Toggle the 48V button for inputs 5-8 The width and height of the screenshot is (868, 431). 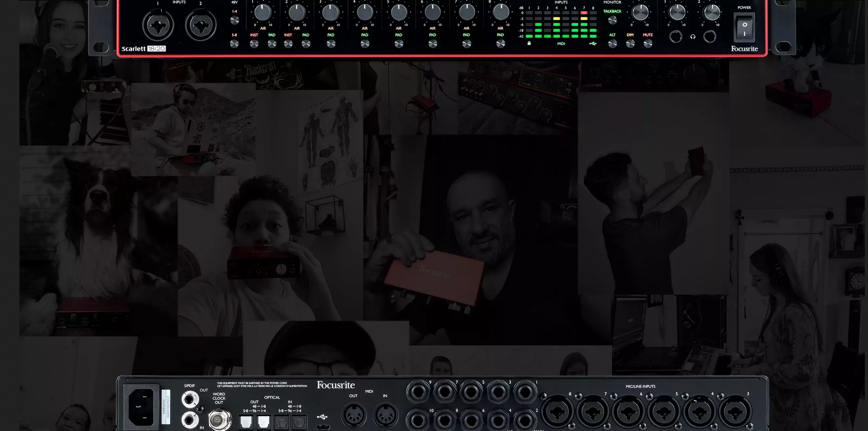(x=234, y=44)
